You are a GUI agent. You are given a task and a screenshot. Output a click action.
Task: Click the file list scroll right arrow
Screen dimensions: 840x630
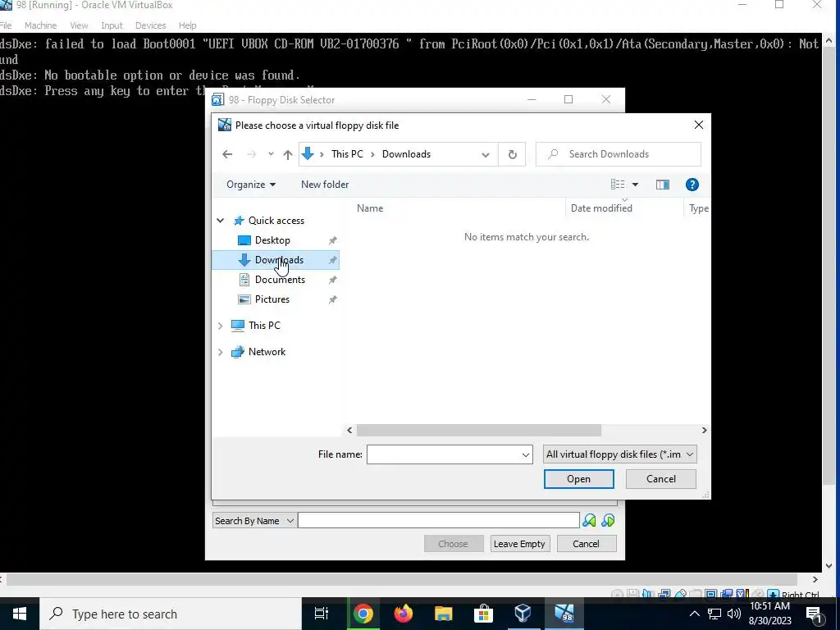704,430
